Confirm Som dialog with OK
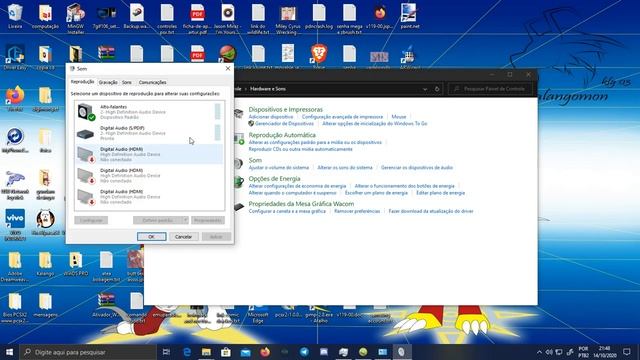The width and height of the screenshot is (640, 360). coord(151,237)
